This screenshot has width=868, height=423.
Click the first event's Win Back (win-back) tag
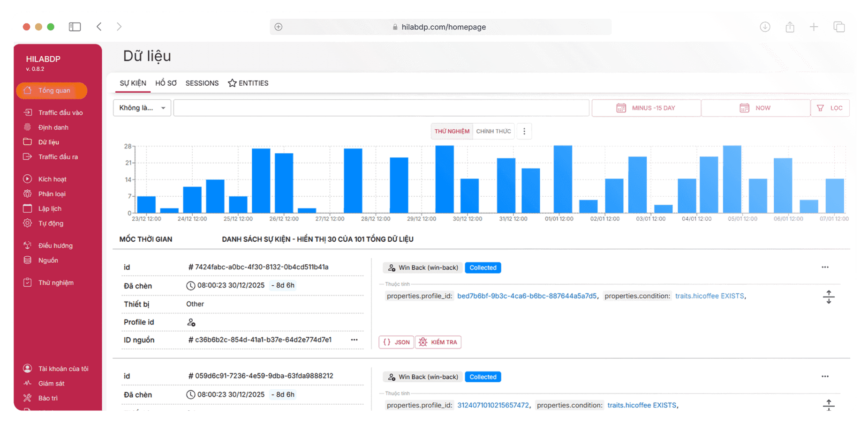(x=423, y=267)
